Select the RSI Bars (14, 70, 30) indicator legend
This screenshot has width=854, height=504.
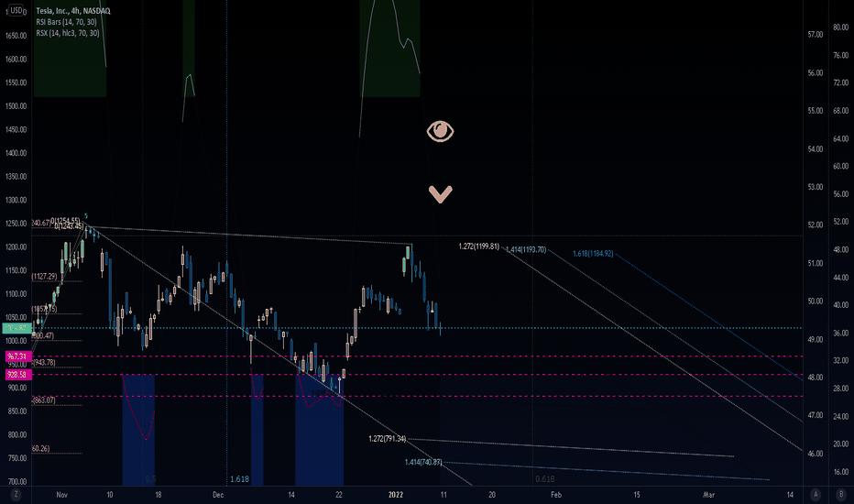click(x=67, y=22)
